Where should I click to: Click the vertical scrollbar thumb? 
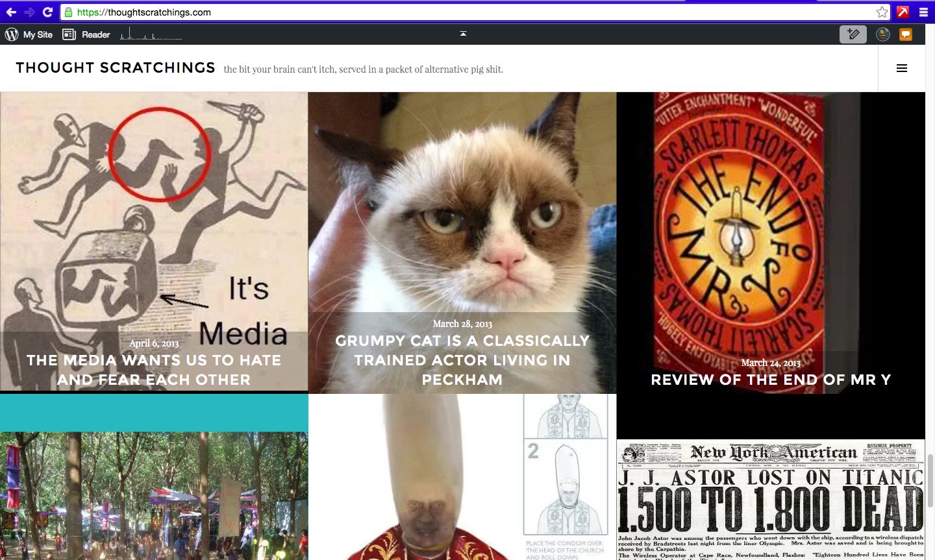[x=930, y=481]
